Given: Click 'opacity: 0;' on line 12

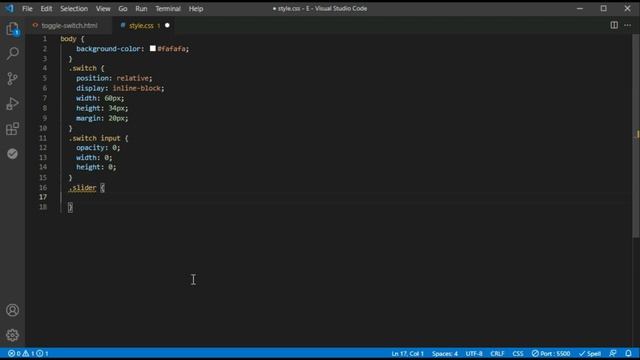Looking at the screenshot, I should point(98,147).
